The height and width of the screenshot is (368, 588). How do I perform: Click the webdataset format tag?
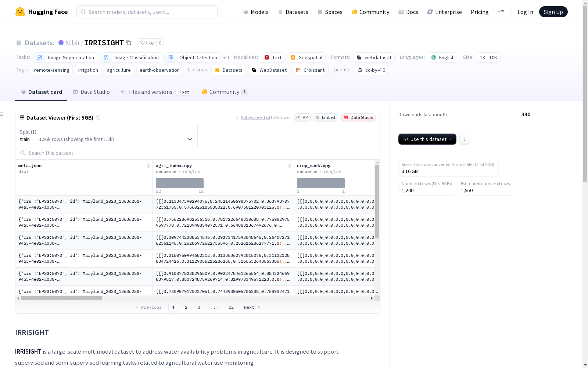click(374, 57)
